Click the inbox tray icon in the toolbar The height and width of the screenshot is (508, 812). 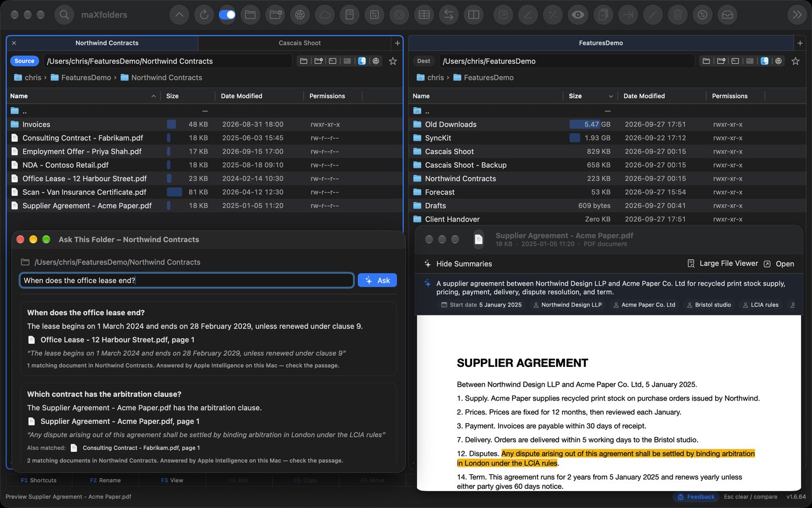coord(727,15)
